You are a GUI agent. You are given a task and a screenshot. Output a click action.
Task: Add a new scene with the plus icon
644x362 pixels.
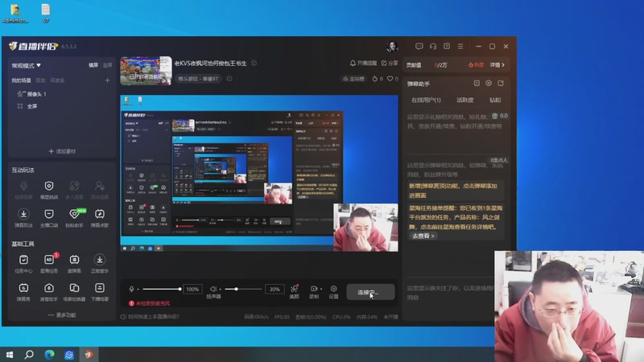coord(107,80)
